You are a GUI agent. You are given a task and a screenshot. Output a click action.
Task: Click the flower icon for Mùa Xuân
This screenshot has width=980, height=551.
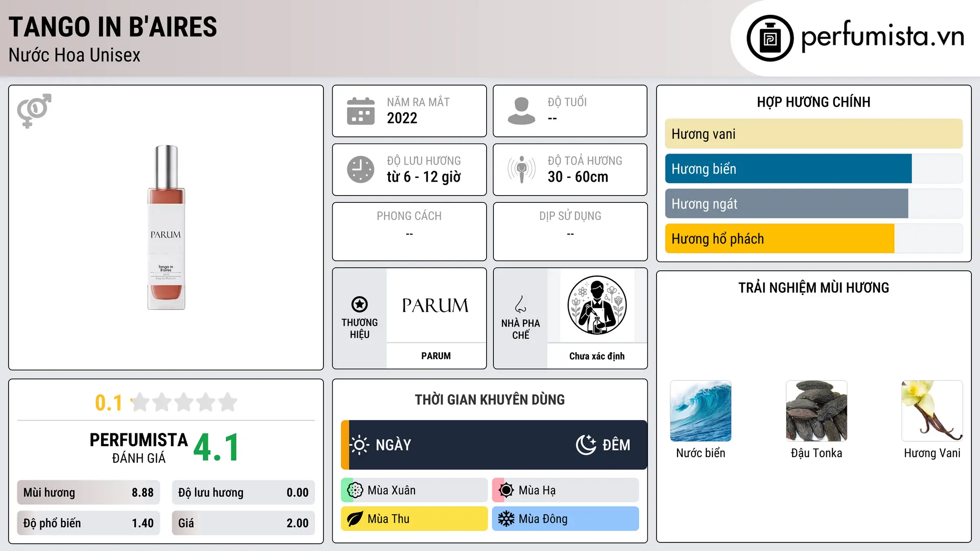pyautogui.click(x=355, y=490)
